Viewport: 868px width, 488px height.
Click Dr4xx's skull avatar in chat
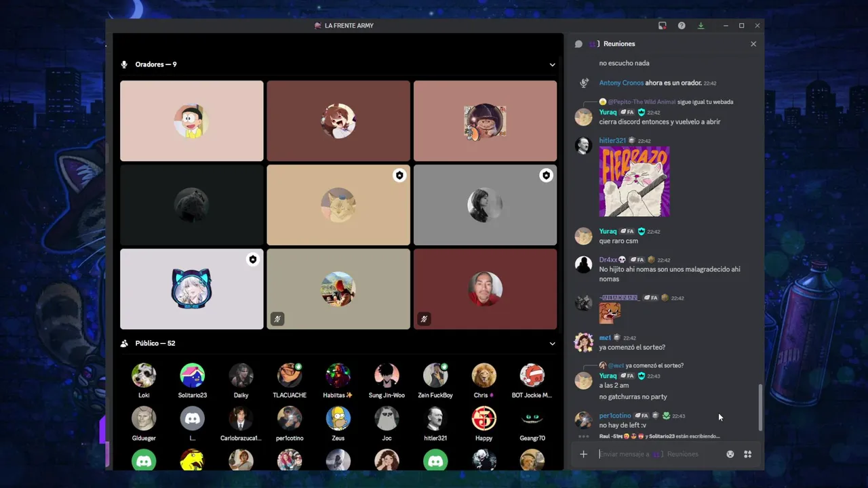click(x=583, y=264)
